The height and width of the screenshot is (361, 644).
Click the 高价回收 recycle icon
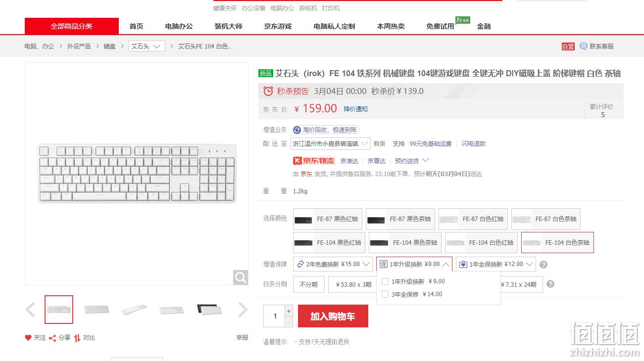tap(297, 130)
